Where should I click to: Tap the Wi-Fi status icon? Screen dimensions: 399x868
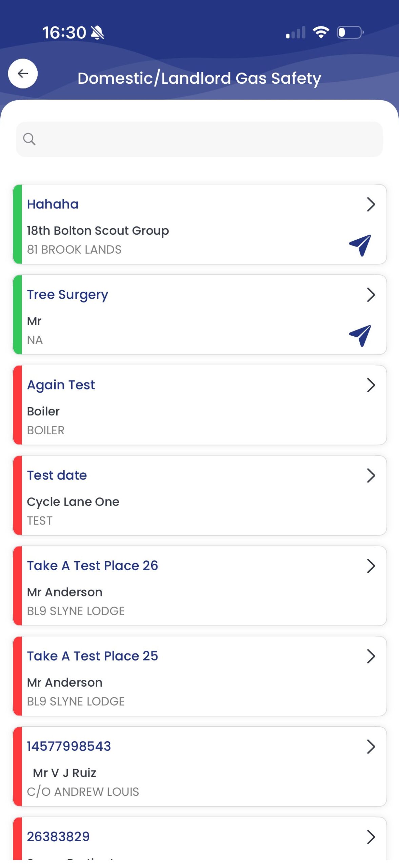(x=321, y=32)
